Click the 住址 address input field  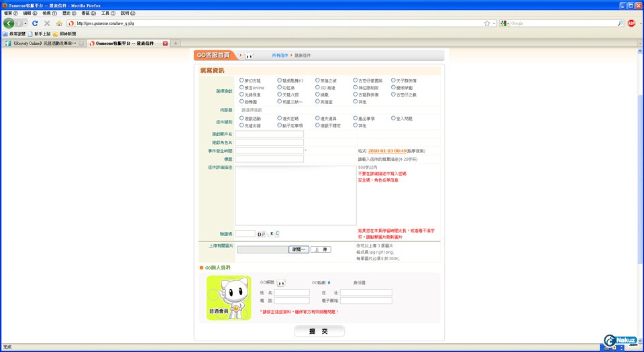point(366,292)
